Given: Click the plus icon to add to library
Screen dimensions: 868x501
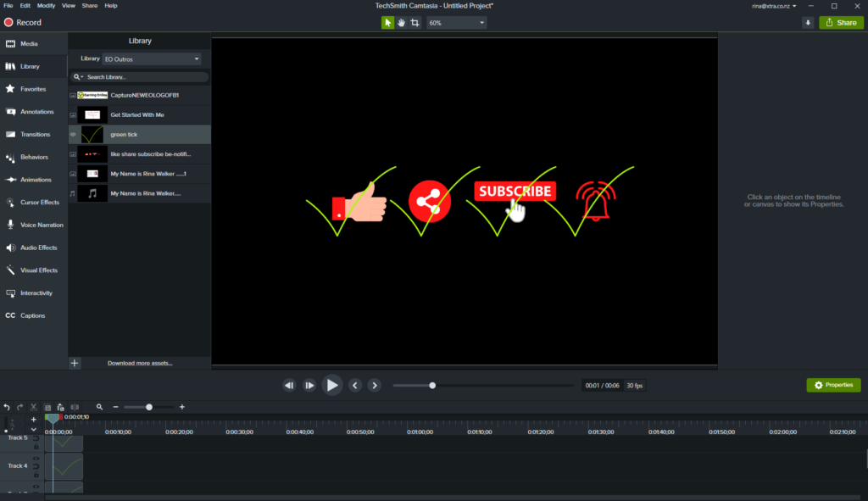Looking at the screenshot, I should tap(75, 363).
